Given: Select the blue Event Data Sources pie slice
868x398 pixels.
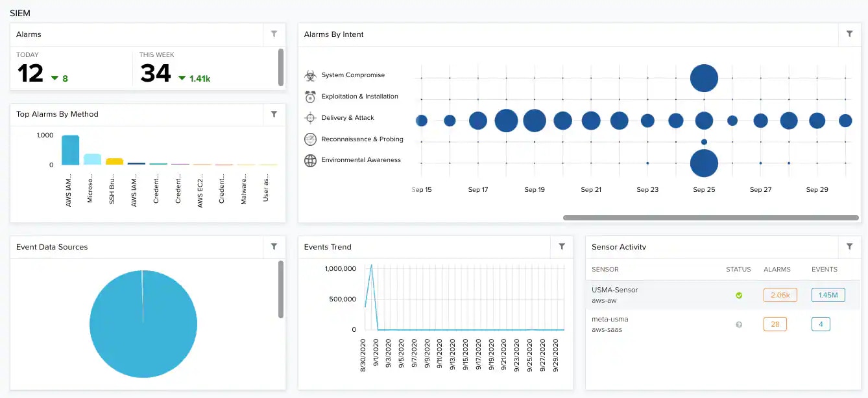Looking at the screenshot, I should (x=143, y=324).
